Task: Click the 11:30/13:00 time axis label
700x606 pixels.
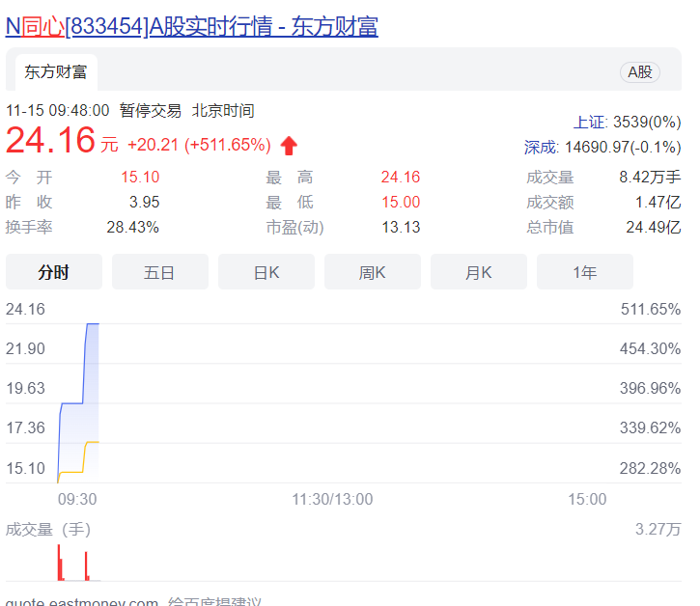Action: [x=332, y=499]
